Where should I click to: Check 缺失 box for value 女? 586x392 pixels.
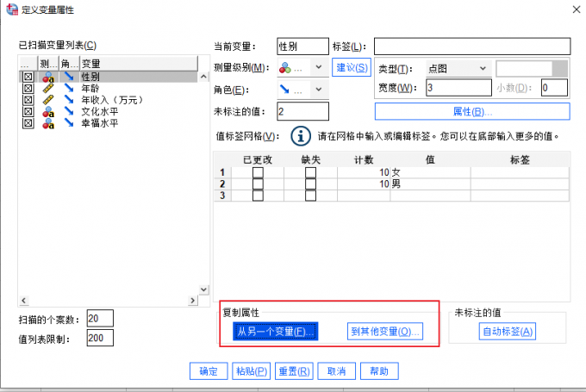point(310,172)
